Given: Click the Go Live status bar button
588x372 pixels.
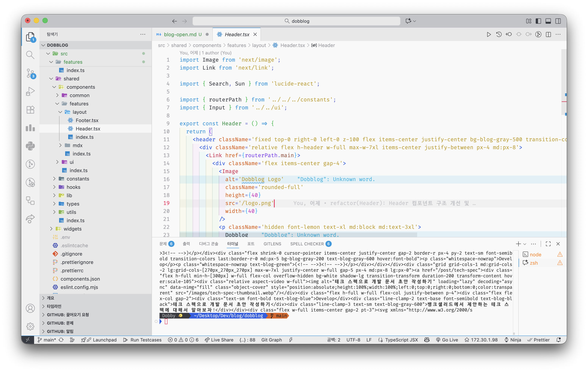Looking at the screenshot, I should coord(447,340).
